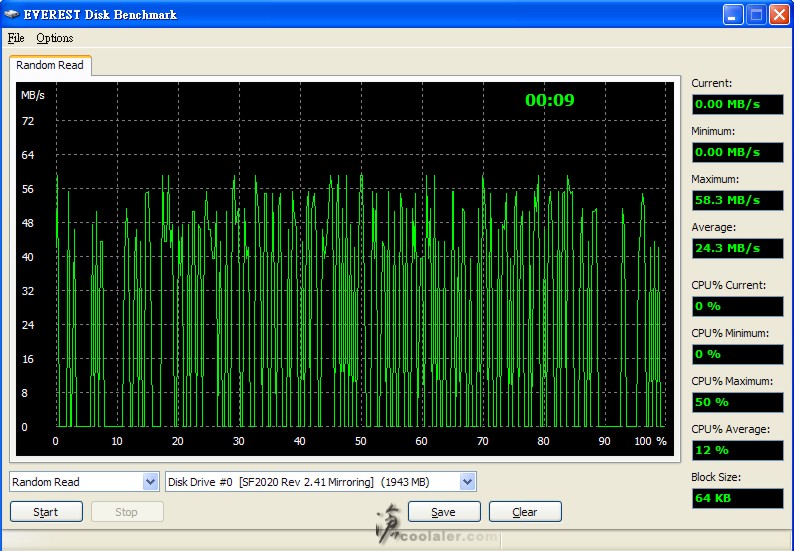794x551 pixels.
Task: Click the Clear button
Action: click(x=525, y=511)
